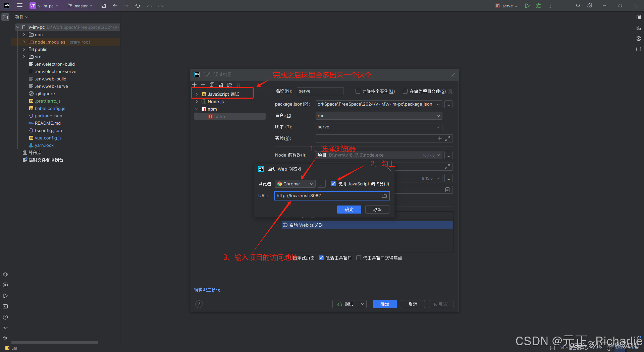The height and width of the screenshot is (352, 644).
Task: Open 编辑配置模板 link
Action: pos(208,289)
